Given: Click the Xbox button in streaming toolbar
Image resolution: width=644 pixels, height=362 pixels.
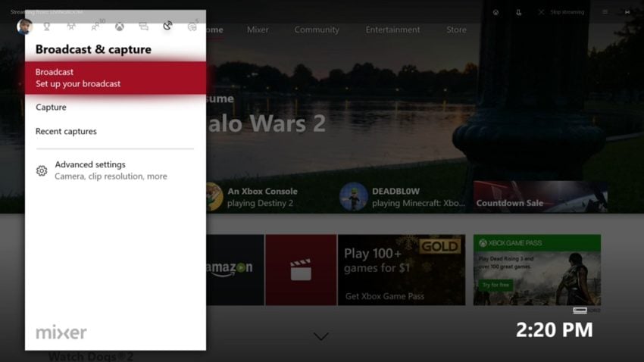Looking at the screenshot, I should coord(496,12).
